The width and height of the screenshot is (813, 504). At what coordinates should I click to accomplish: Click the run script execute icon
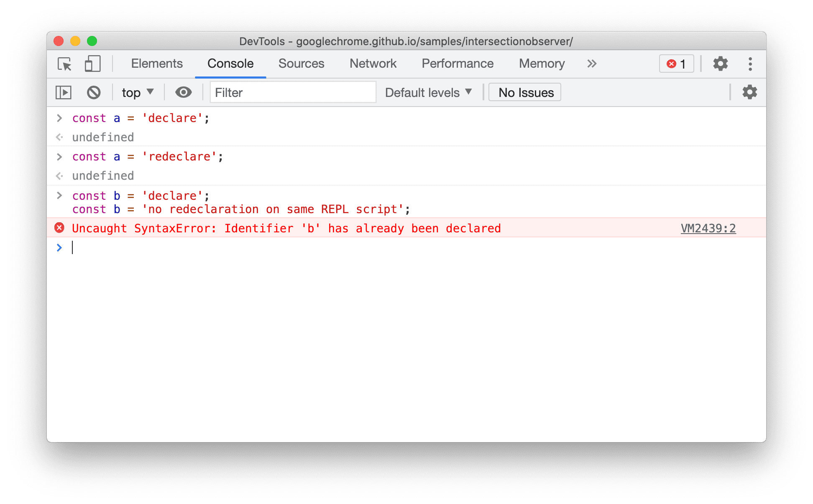(x=64, y=92)
